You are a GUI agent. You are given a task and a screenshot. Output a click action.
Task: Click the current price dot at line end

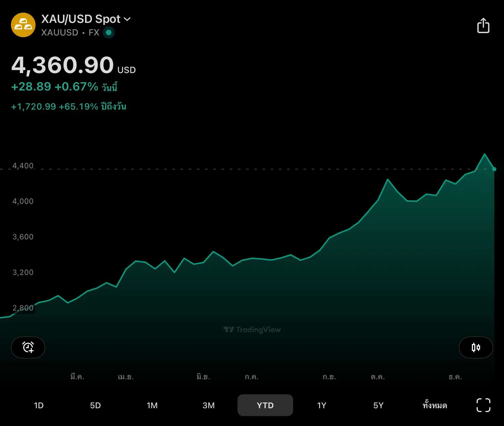(x=494, y=169)
